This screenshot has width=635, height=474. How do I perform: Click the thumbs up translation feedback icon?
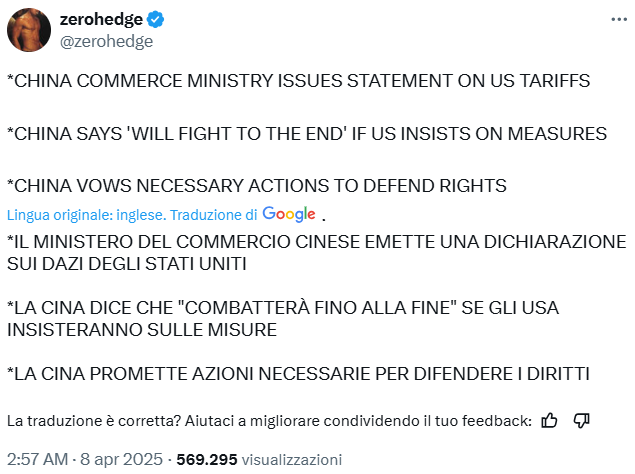point(549,421)
